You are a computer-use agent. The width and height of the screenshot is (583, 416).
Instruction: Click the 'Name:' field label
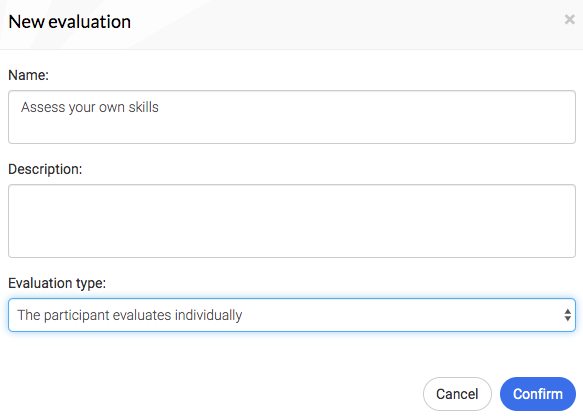[x=29, y=75]
